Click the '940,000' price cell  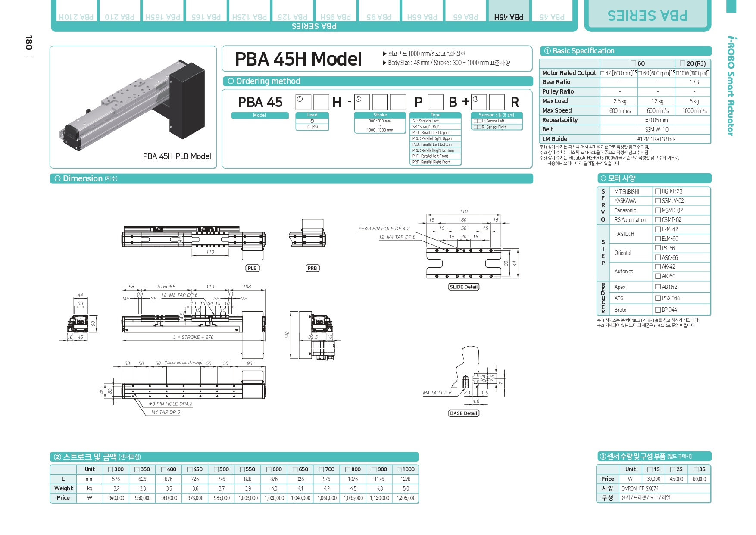point(116,498)
